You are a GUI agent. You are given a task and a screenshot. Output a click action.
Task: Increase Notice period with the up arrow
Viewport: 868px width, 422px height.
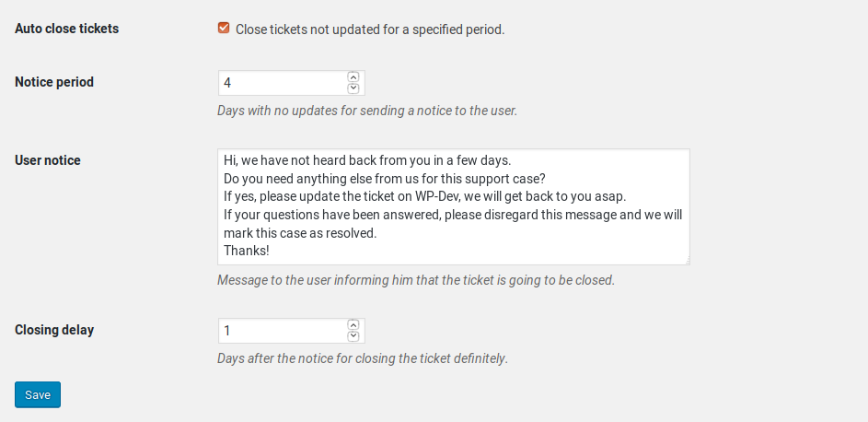pyautogui.click(x=353, y=77)
